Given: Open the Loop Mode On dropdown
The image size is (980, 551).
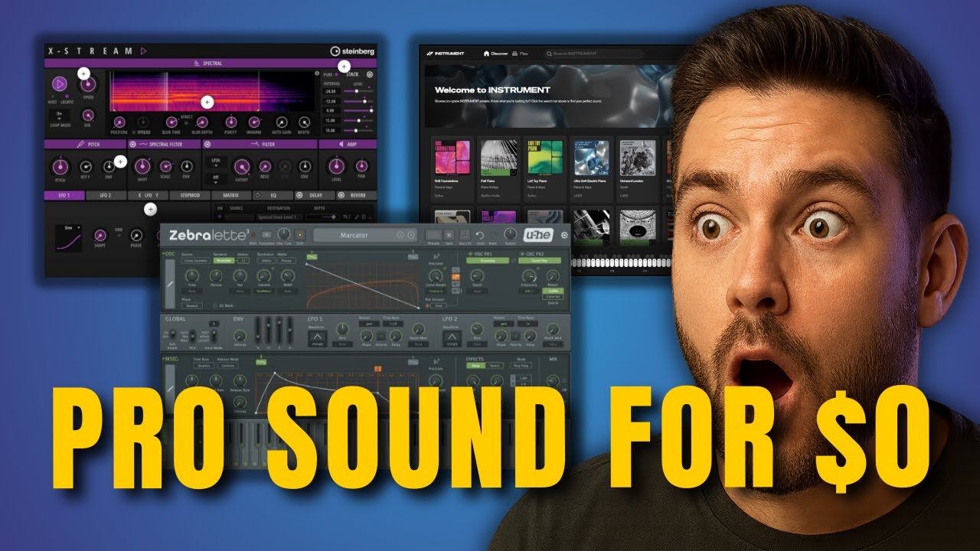Looking at the screenshot, I should tap(59, 116).
